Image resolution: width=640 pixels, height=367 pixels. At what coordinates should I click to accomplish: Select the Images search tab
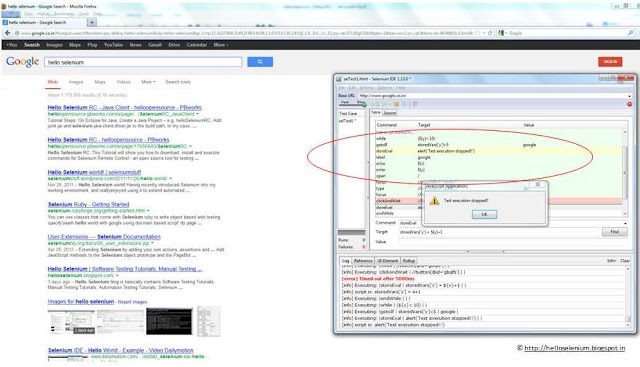(76, 82)
